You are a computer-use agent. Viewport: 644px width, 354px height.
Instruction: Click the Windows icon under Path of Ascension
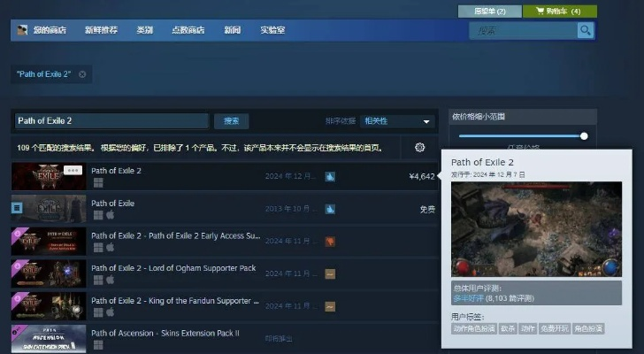pos(98,345)
